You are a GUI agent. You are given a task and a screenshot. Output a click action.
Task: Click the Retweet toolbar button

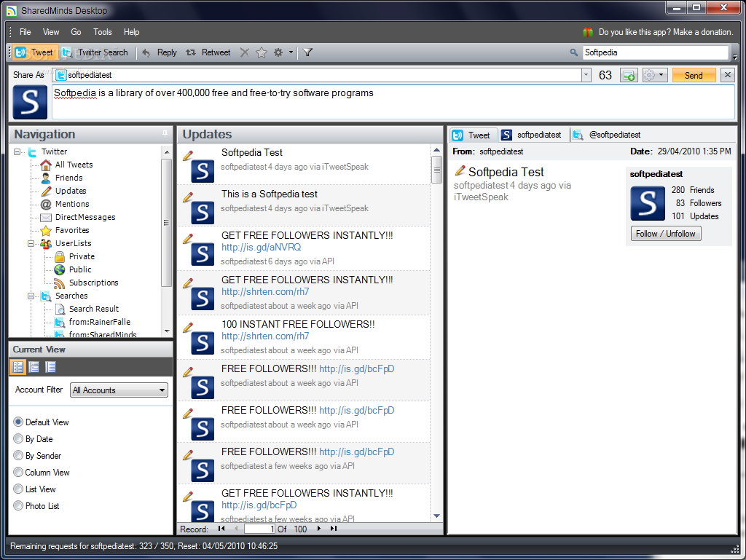point(208,52)
